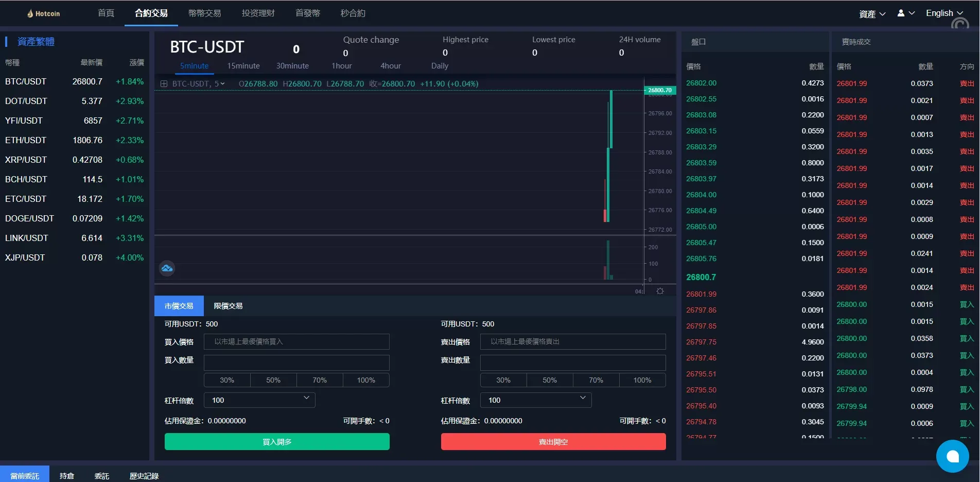Open the blue chat support bubble
980x482 pixels.
(952, 456)
